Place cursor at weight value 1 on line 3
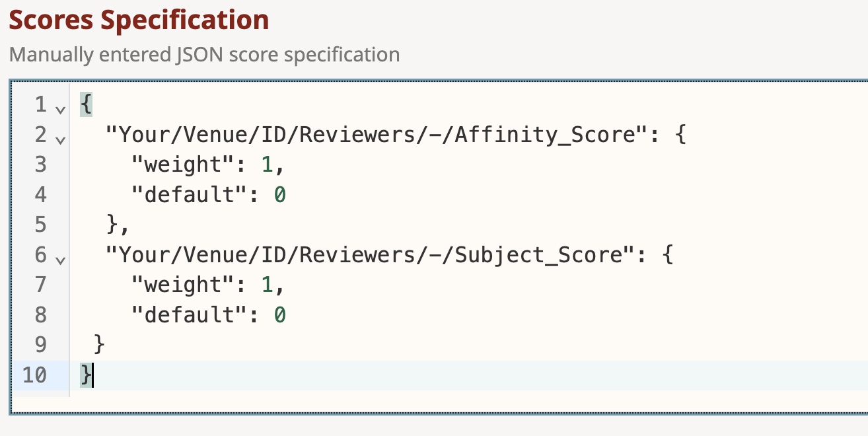The width and height of the screenshot is (868, 436). click(266, 164)
